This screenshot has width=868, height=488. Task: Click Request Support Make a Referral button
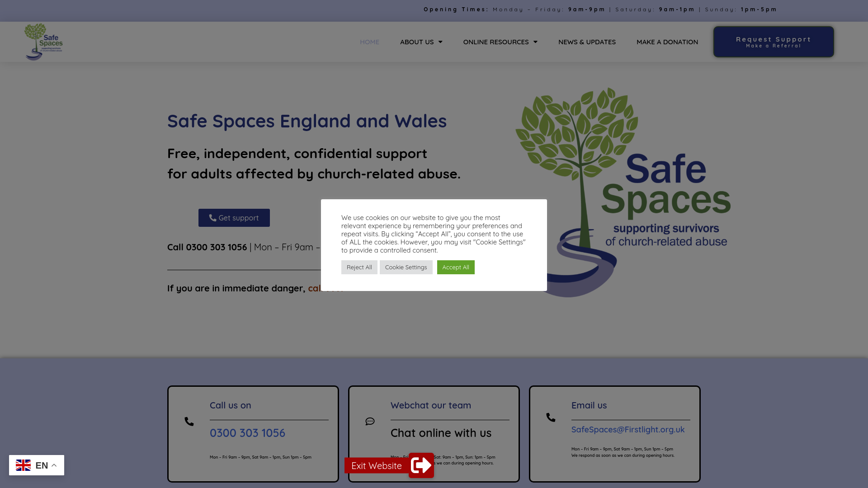(x=774, y=42)
